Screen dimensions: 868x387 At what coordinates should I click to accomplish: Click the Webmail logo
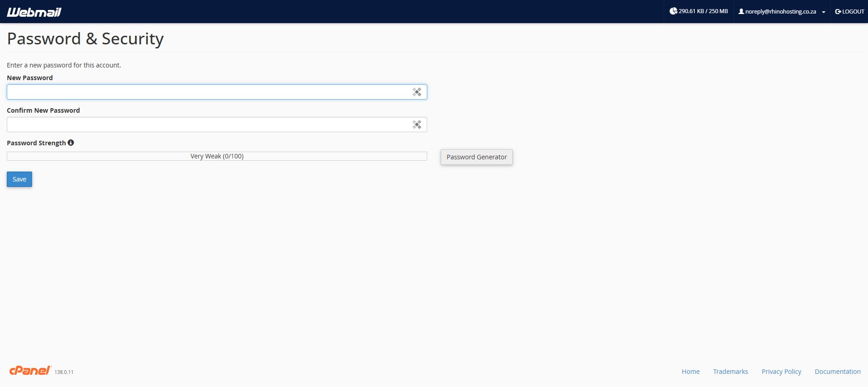(x=34, y=12)
